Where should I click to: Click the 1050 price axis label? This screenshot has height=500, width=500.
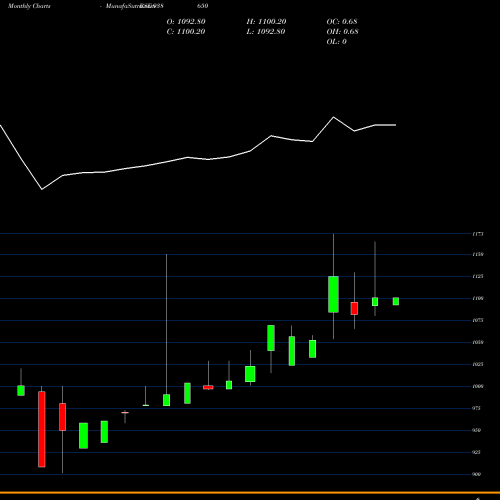(477, 342)
